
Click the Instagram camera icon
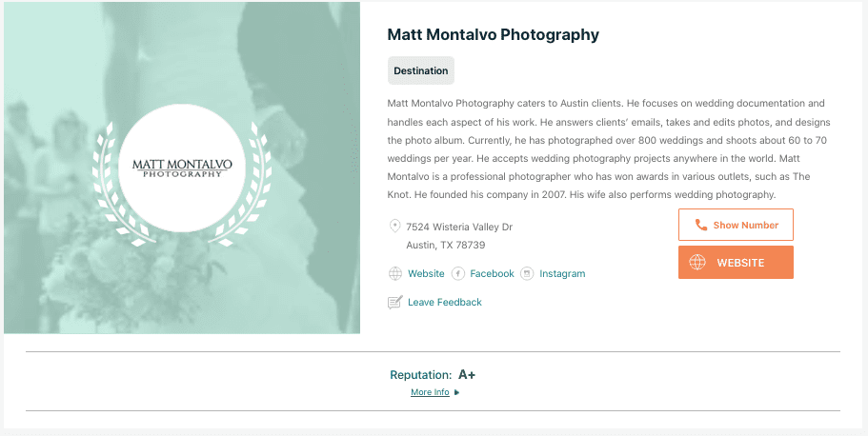point(527,274)
